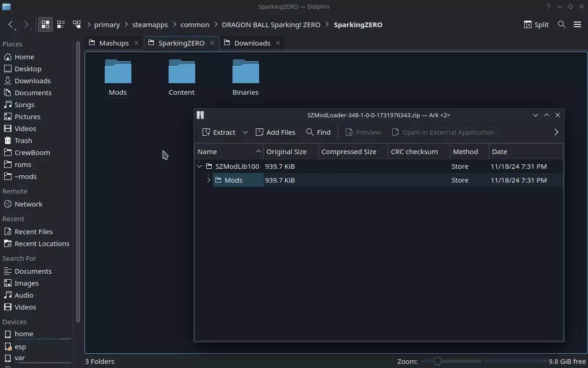This screenshot has width=588, height=368.
Task: Sort Ark list by Name column
Action: [x=229, y=151]
